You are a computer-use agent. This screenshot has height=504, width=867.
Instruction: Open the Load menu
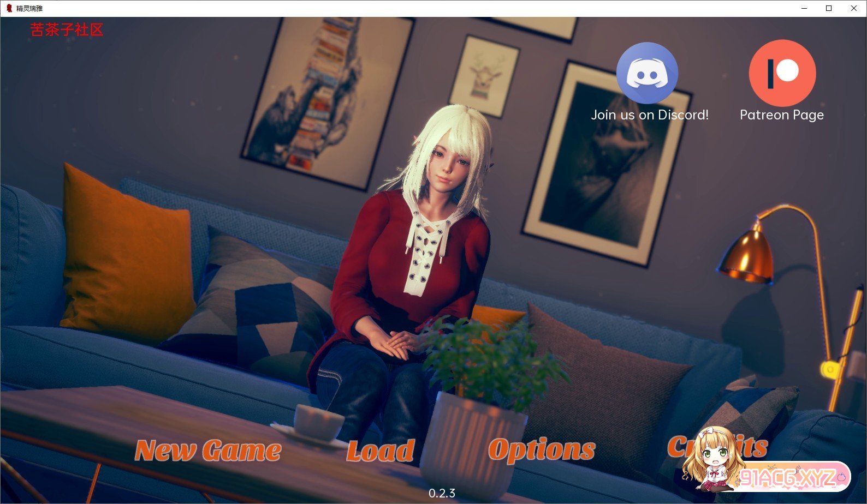[381, 451]
